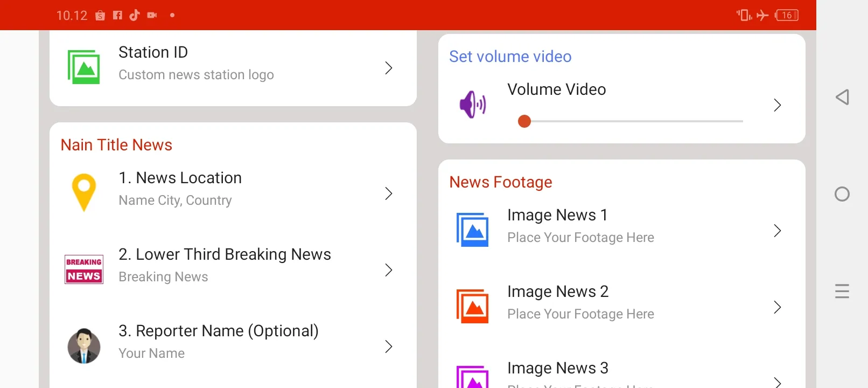The image size is (868, 388).
Task: Select 2. Lower Third Breaking News title
Action: [225, 254]
